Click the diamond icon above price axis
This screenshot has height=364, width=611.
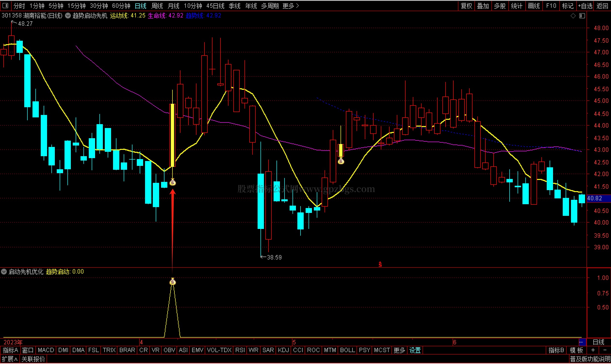tap(573, 16)
